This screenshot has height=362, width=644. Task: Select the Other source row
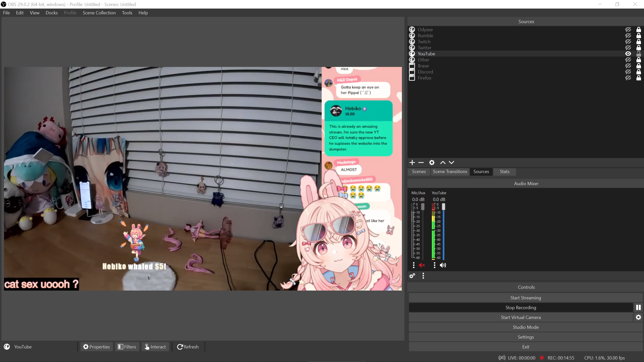tap(525, 60)
